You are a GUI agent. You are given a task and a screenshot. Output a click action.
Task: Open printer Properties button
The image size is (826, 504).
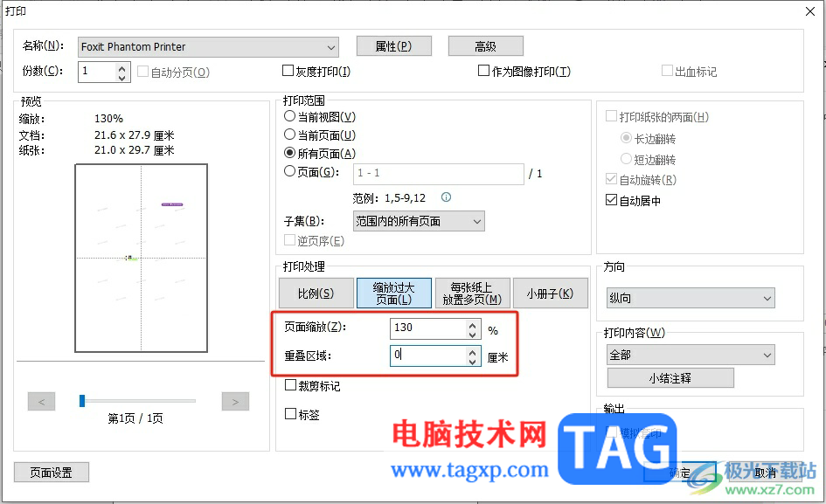394,46
